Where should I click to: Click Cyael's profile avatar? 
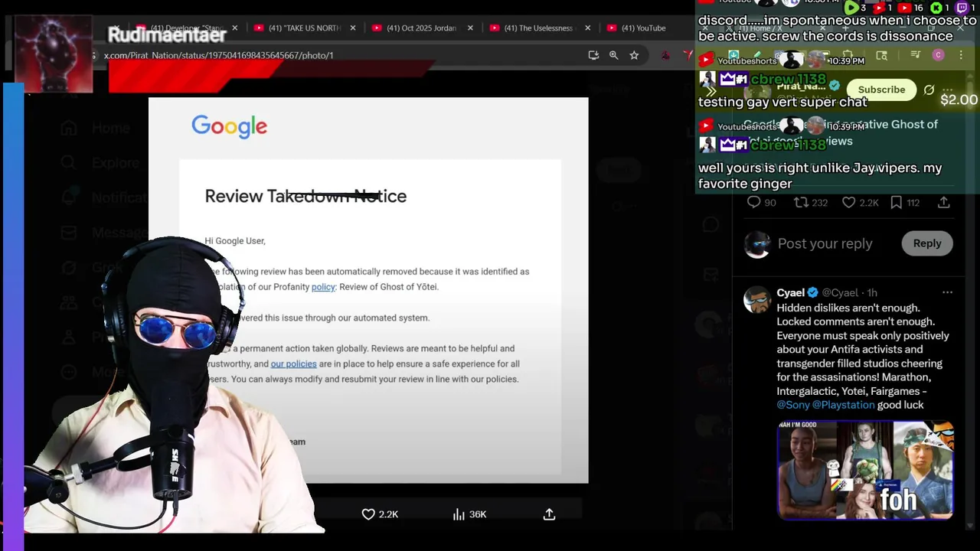[757, 300]
